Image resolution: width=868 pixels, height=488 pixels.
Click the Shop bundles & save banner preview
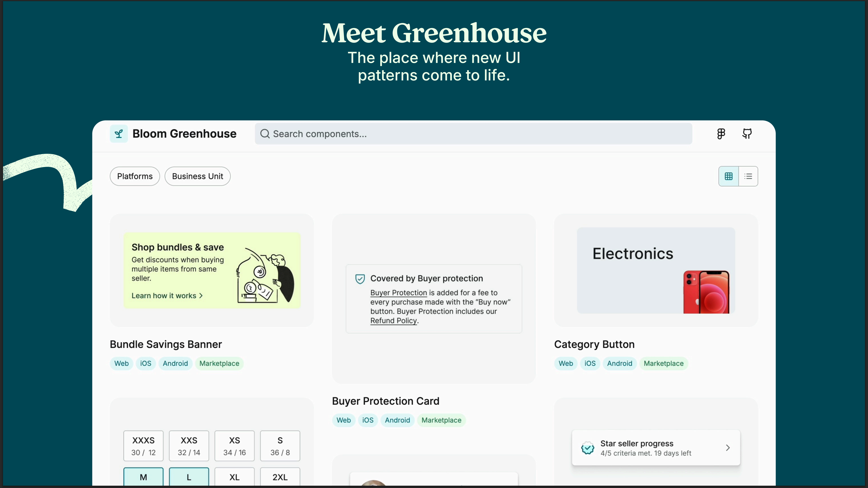(212, 270)
